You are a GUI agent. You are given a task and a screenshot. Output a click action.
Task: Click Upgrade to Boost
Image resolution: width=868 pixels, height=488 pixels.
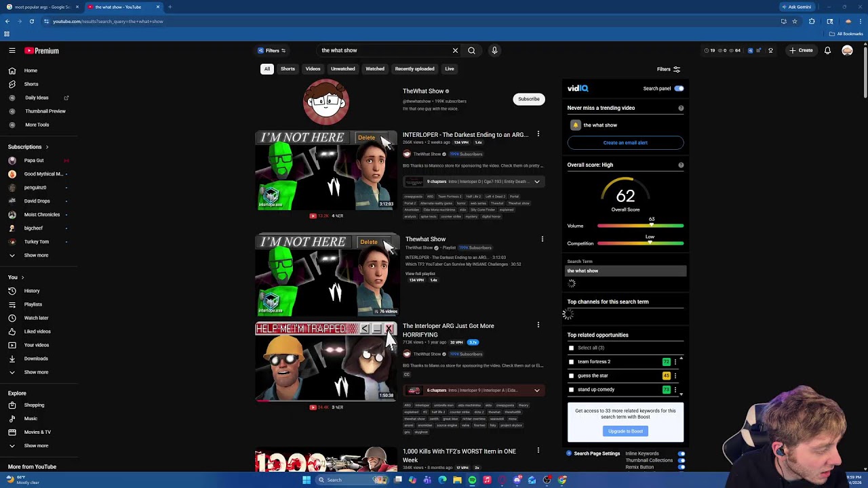[625, 431]
